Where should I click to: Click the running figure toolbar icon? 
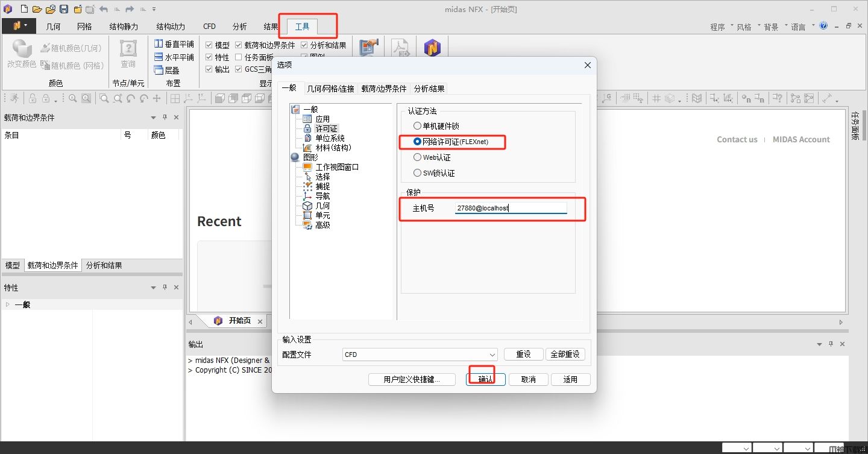(x=13, y=98)
